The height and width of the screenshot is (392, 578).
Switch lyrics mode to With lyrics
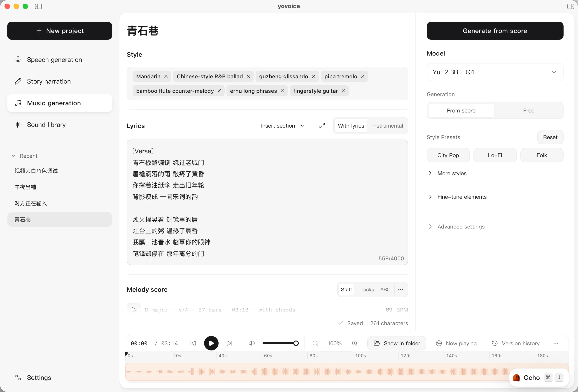pos(351,126)
